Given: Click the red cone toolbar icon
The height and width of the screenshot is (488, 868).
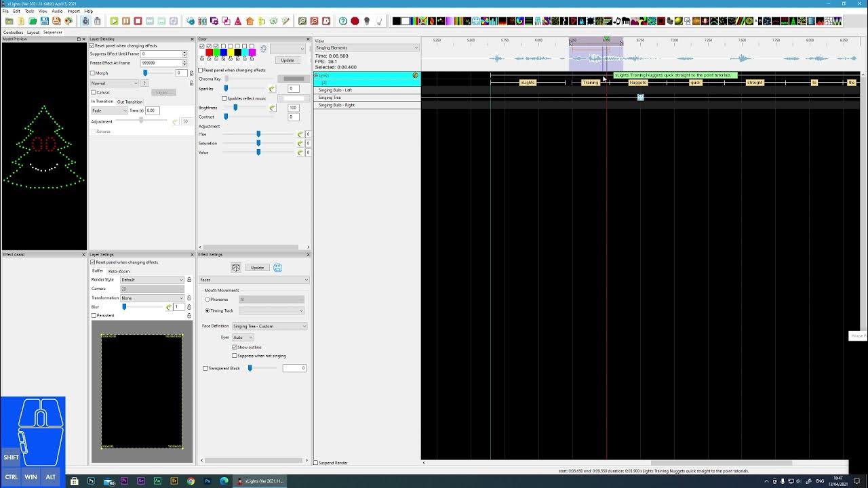Looking at the screenshot, I should [238, 21].
